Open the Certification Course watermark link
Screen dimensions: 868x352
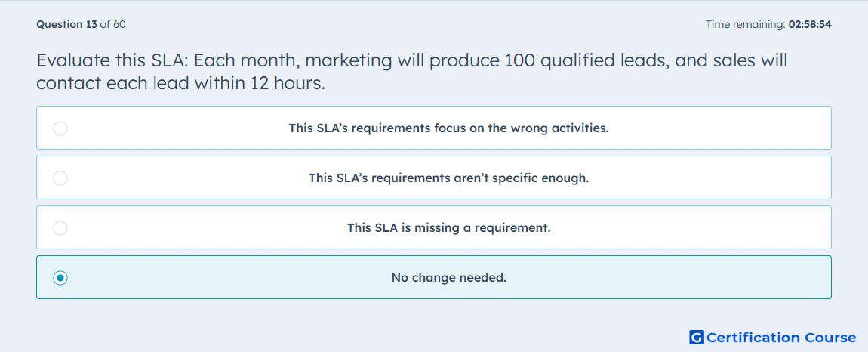click(773, 337)
